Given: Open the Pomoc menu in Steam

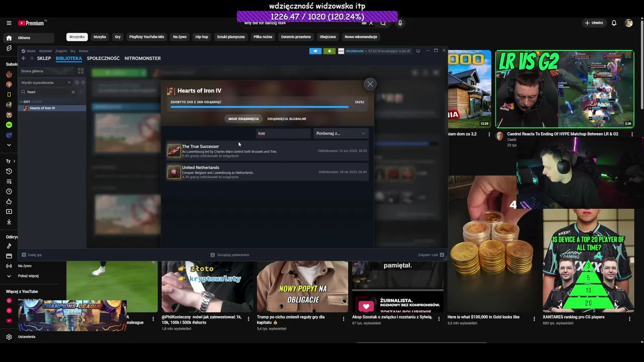Looking at the screenshot, I should tap(84, 51).
